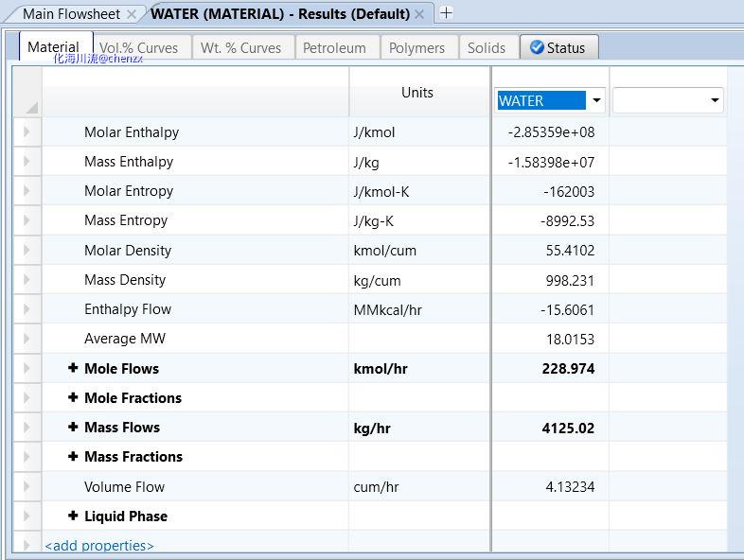Click row selector arrow for Volume Flow
This screenshot has width=744, height=560.
[27, 486]
